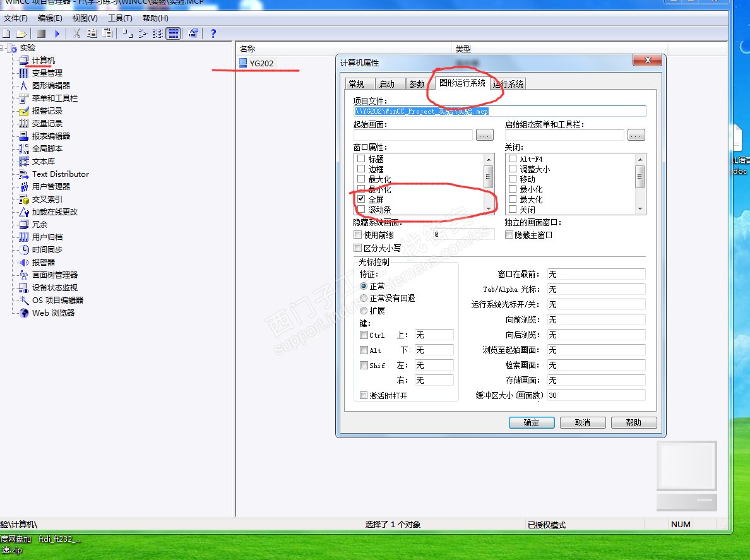The width and height of the screenshot is (750, 560).
Task: Click the 帮助 button in dialog
Action: [634, 423]
